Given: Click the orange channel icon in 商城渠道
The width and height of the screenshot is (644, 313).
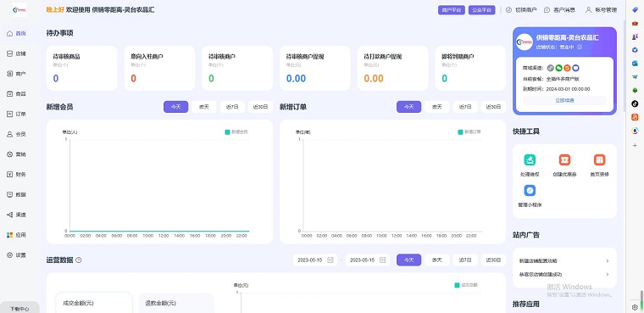Looking at the screenshot, I should (568, 68).
